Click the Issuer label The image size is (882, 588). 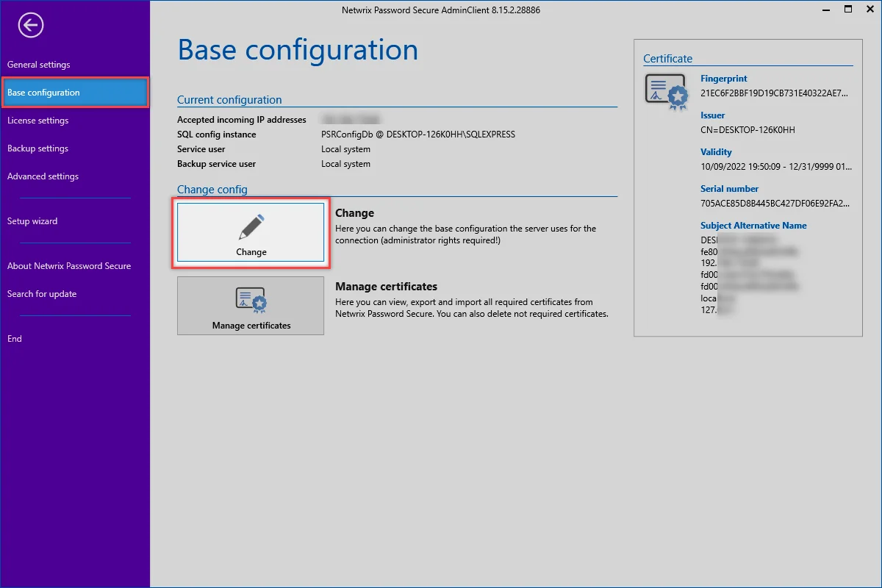pyautogui.click(x=713, y=115)
